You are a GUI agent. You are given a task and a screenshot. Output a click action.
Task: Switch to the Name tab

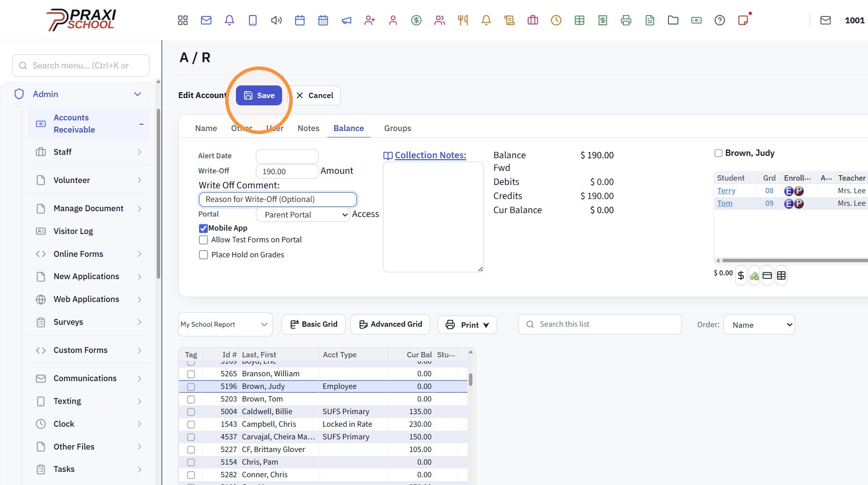click(206, 128)
